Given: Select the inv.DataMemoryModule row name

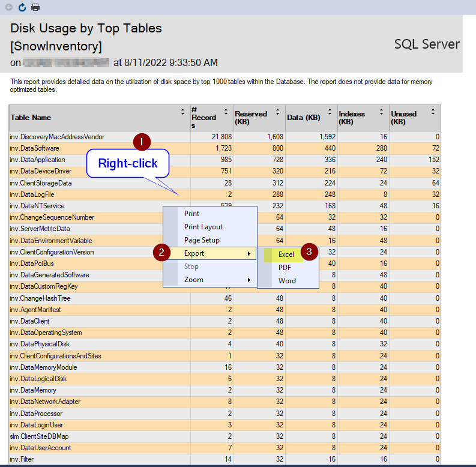Looking at the screenshot, I should pos(43,367).
